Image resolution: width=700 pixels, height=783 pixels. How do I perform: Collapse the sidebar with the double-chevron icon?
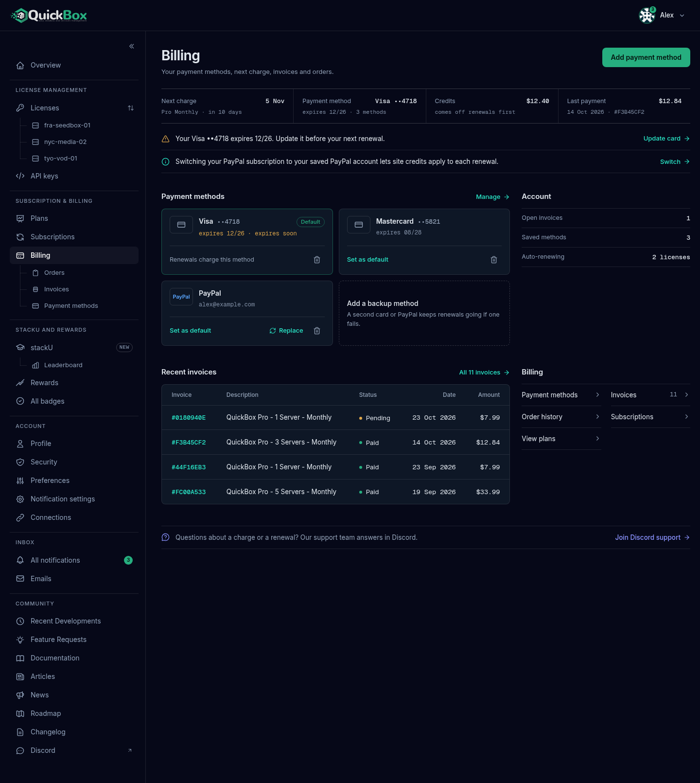coord(132,46)
